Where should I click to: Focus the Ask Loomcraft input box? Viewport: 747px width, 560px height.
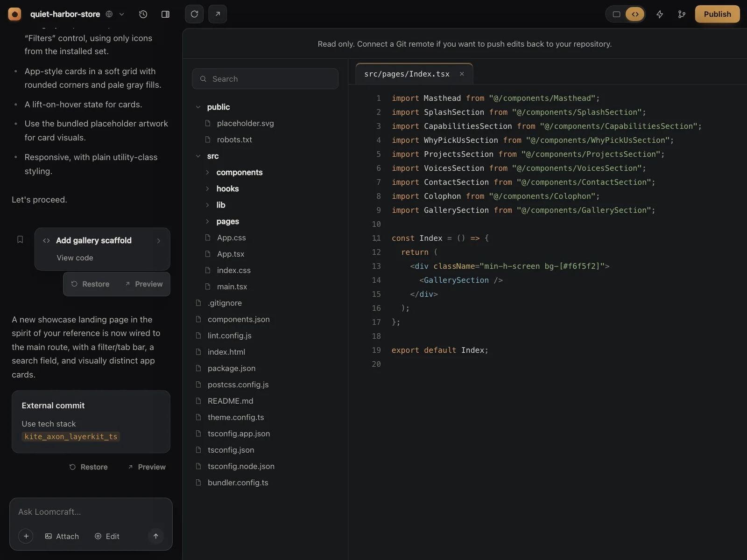tap(91, 512)
